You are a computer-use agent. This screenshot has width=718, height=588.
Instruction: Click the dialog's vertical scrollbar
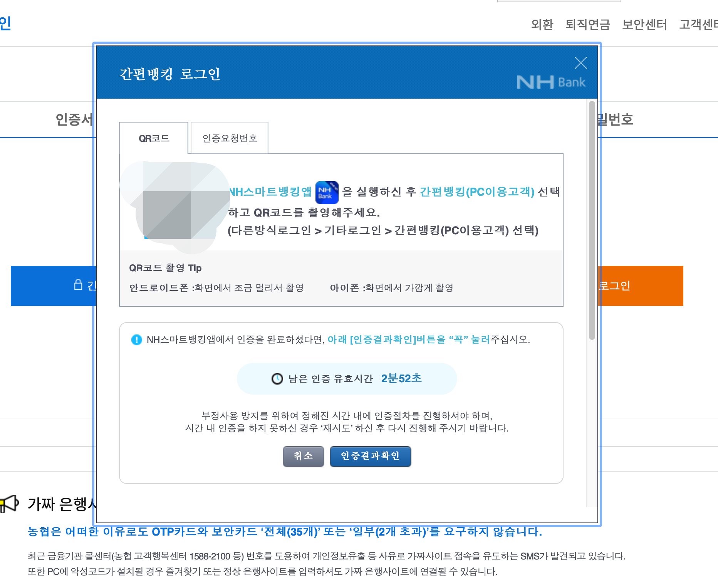592,220
